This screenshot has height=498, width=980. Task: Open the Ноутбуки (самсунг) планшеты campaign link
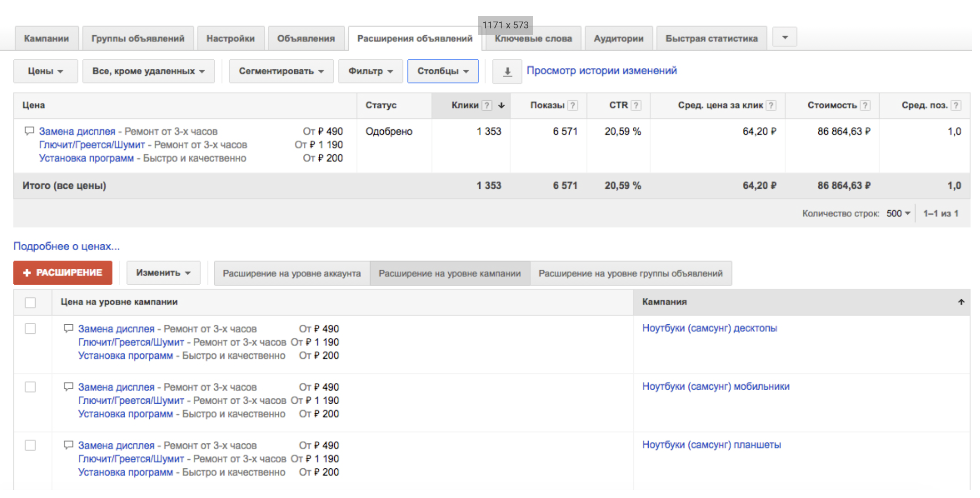tap(711, 445)
